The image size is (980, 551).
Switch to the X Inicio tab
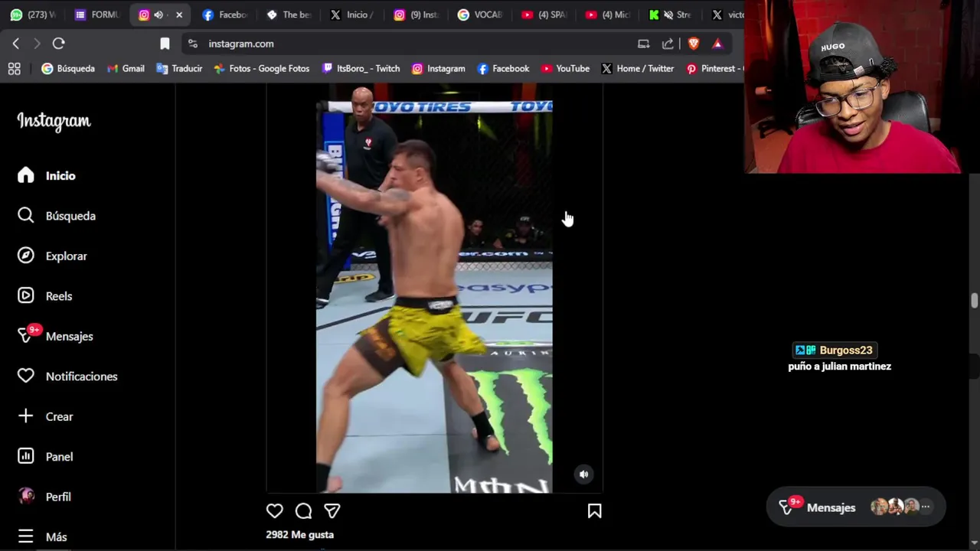tap(352, 15)
